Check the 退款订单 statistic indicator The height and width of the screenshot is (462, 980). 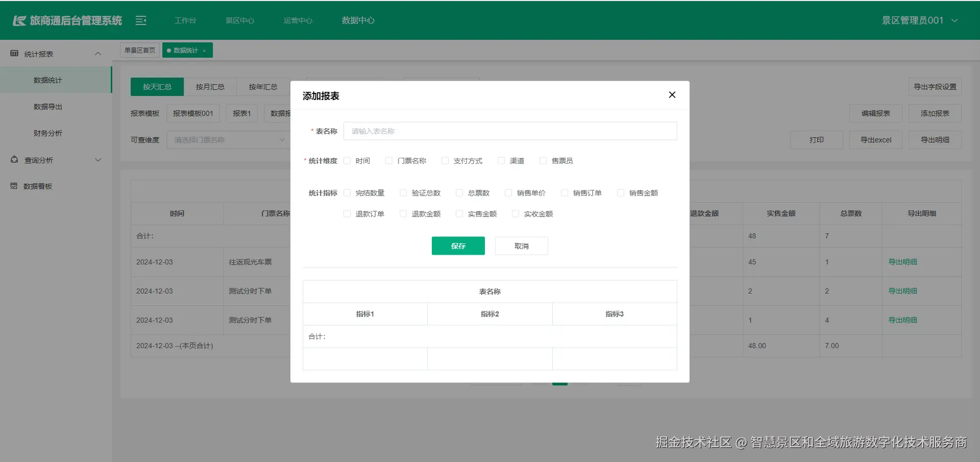[x=348, y=213]
